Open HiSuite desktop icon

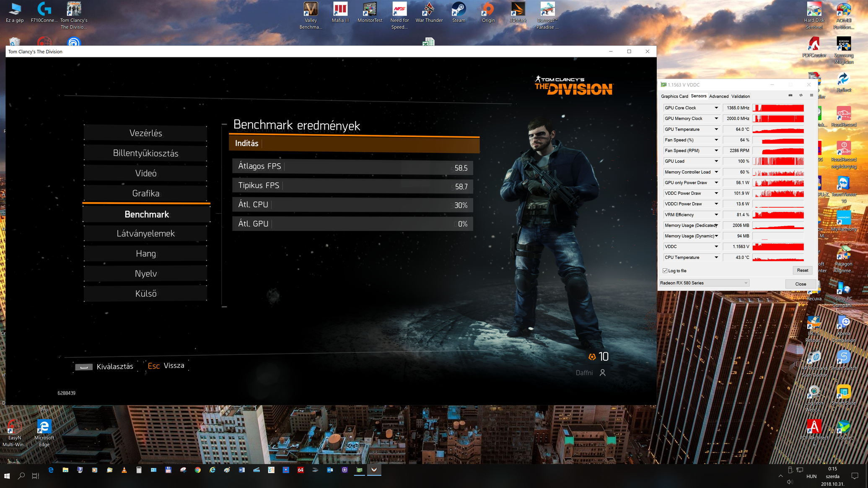coord(844,430)
